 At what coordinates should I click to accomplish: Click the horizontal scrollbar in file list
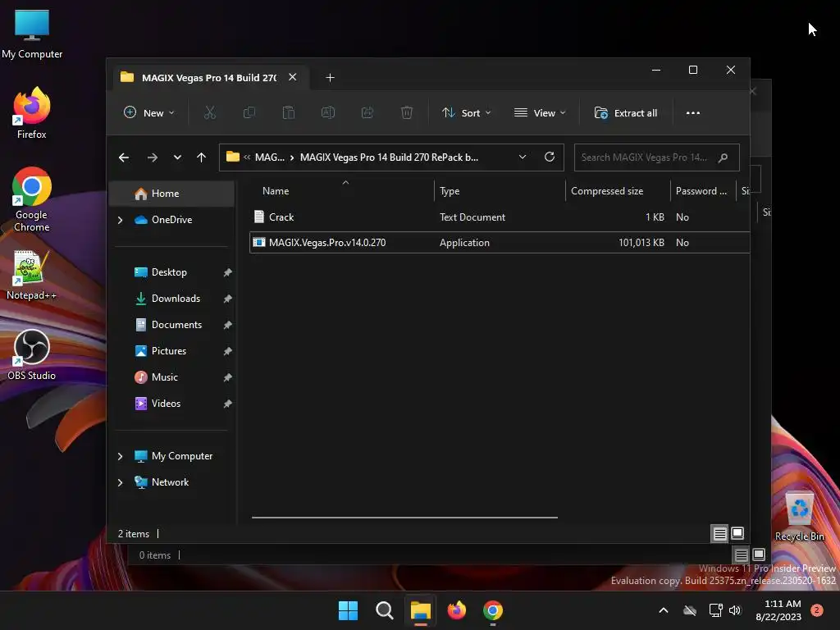404,518
